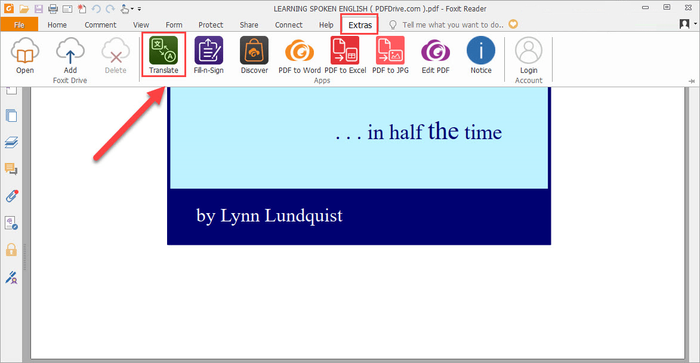Switch to the Form tab
Image resolution: width=700 pixels, height=363 pixels.
coord(174,25)
